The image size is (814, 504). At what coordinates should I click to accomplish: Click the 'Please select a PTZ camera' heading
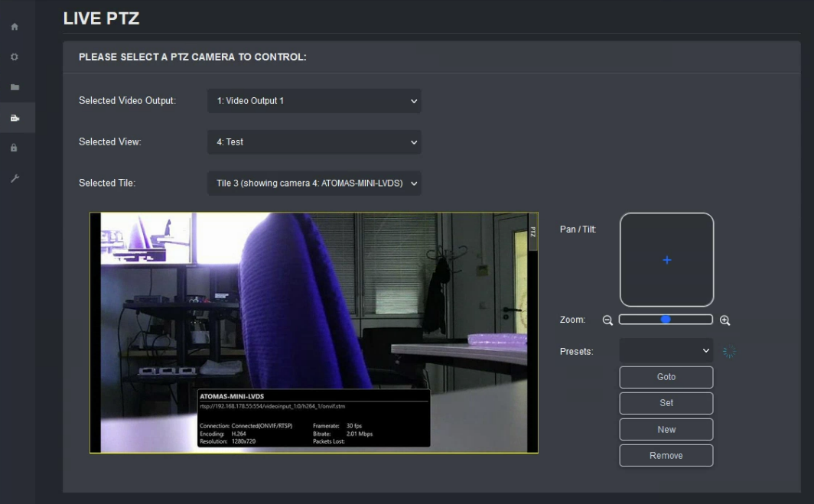[193, 57]
